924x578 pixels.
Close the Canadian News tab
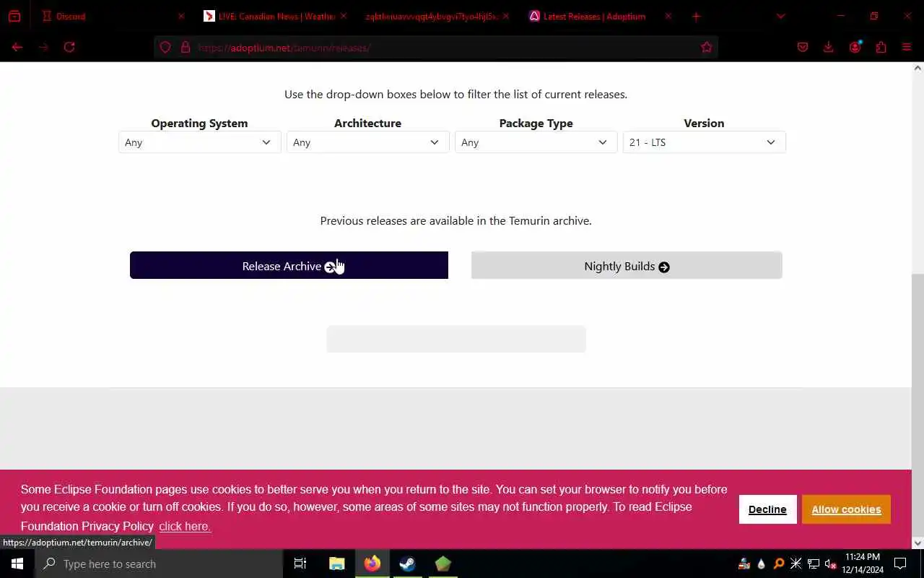click(x=344, y=16)
